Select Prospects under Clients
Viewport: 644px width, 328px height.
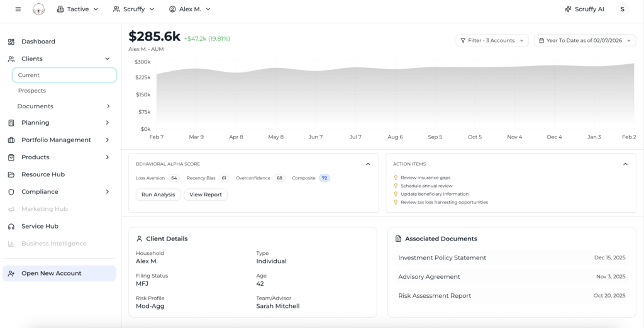click(x=32, y=91)
